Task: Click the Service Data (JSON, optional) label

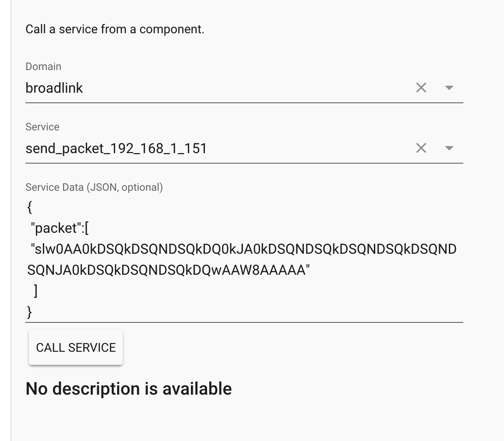Action: [x=94, y=187]
